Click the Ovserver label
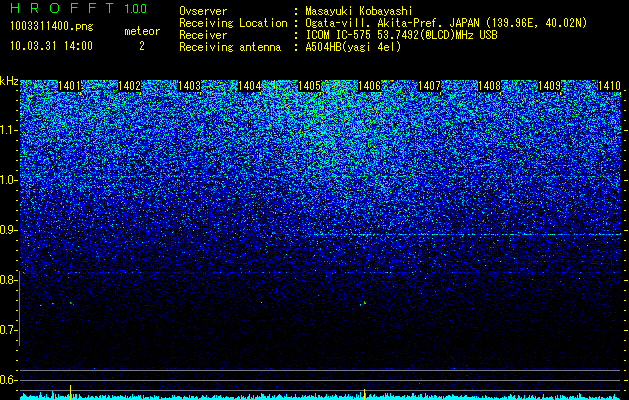The width and height of the screenshot is (629, 400). click(203, 11)
